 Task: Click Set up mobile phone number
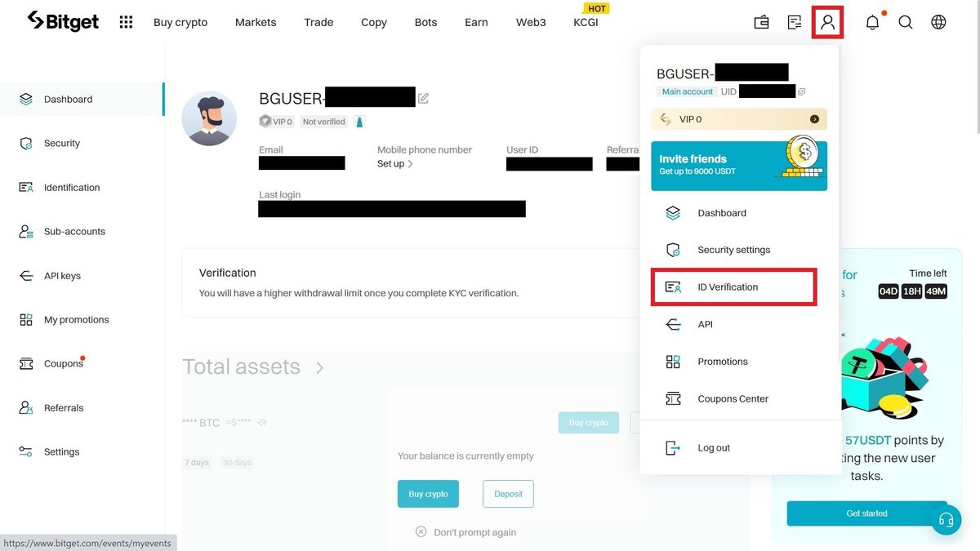(x=395, y=163)
